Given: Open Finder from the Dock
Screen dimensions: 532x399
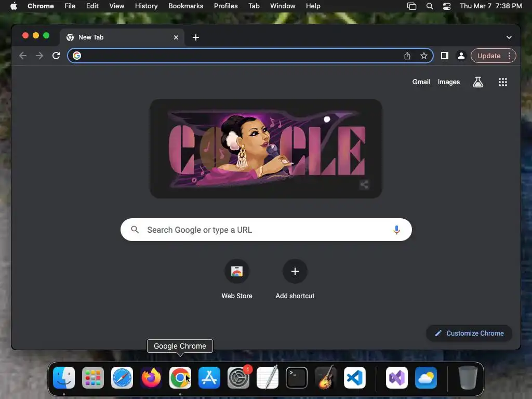Looking at the screenshot, I should 64,378.
